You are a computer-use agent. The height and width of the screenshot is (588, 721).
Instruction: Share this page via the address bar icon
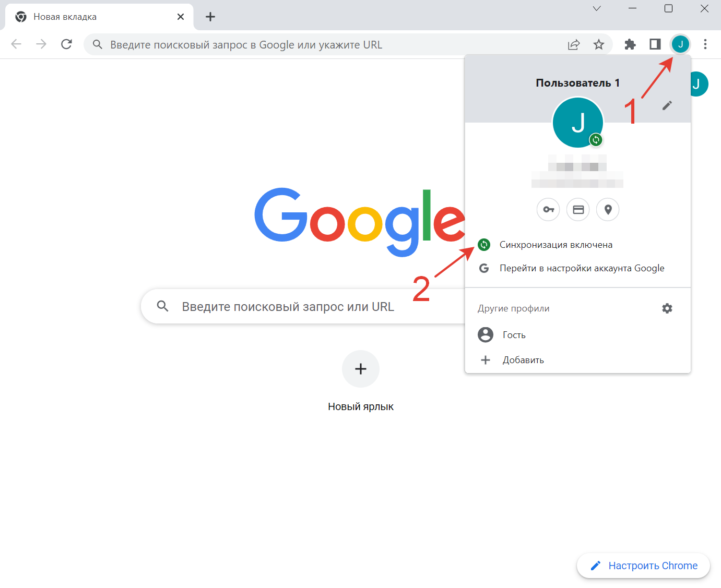(x=574, y=44)
